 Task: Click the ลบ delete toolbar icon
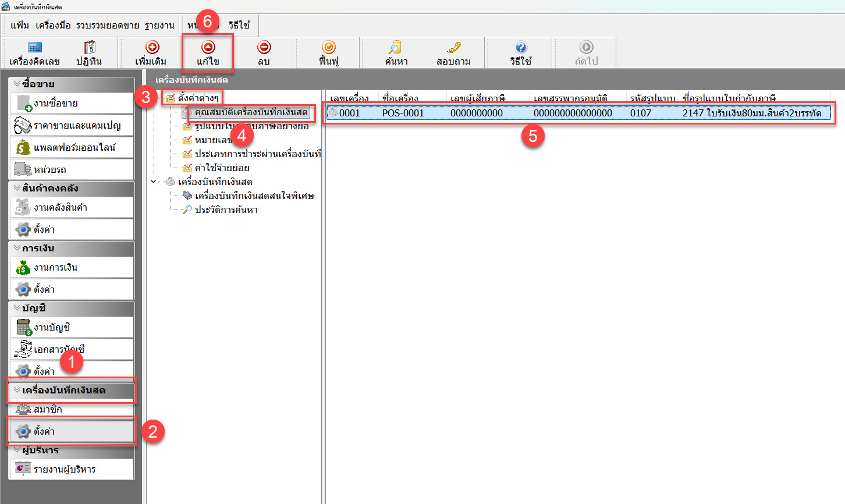pyautogui.click(x=264, y=48)
